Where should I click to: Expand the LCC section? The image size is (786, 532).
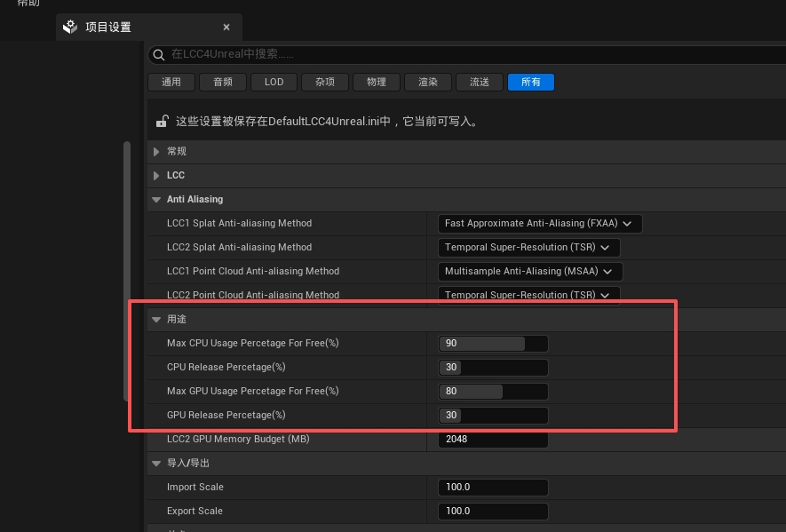coord(156,176)
